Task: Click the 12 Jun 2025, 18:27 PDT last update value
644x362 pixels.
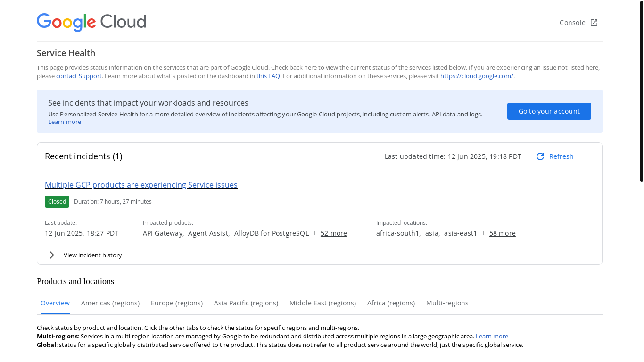Action: [82, 233]
